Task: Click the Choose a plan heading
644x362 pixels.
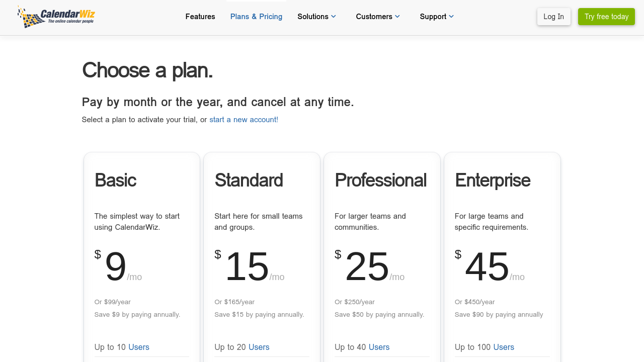Action: pos(147,70)
